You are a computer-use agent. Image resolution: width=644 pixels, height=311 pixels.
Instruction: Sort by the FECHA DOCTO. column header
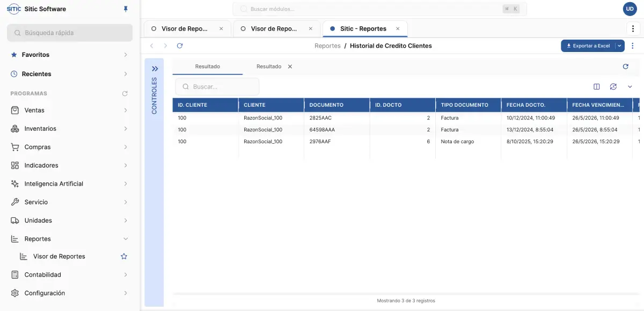pos(534,105)
